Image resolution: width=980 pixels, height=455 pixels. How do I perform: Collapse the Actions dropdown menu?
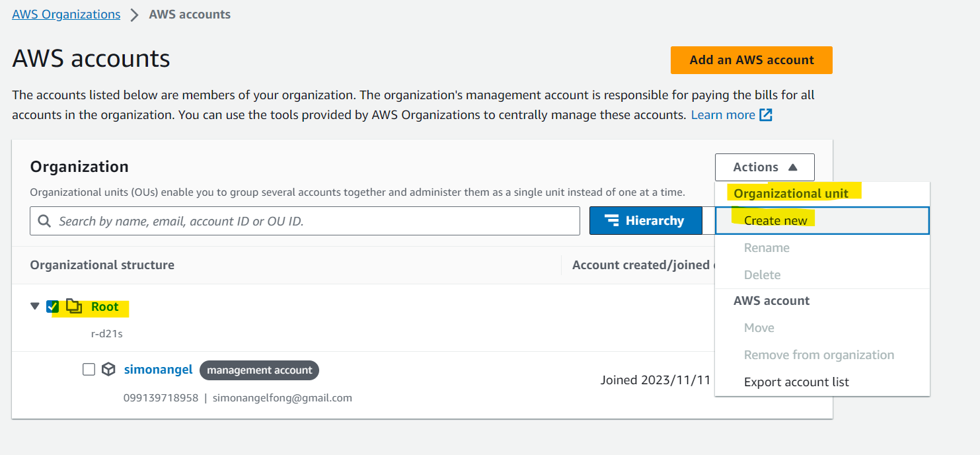tap(765, 167)
